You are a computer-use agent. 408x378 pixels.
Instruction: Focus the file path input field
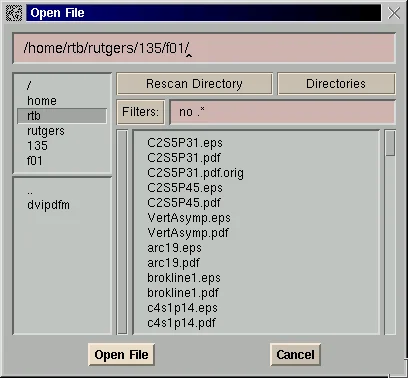(204, 48)
